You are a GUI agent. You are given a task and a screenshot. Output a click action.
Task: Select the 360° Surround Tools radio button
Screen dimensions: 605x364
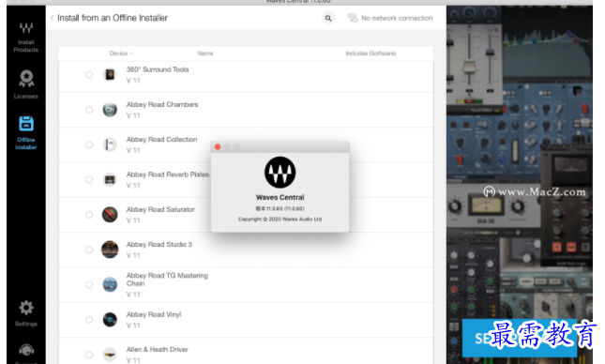click(x=89, y=74)
